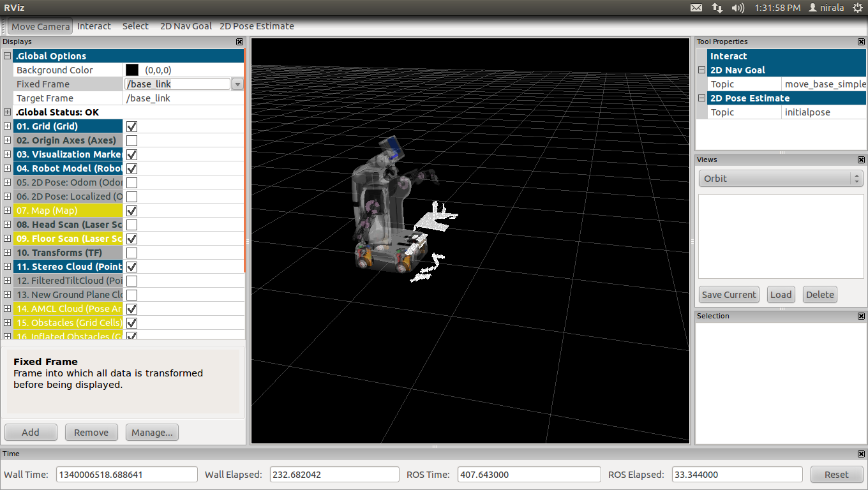Choose the 2D Nav Goal tool

(x=186, y=26)
